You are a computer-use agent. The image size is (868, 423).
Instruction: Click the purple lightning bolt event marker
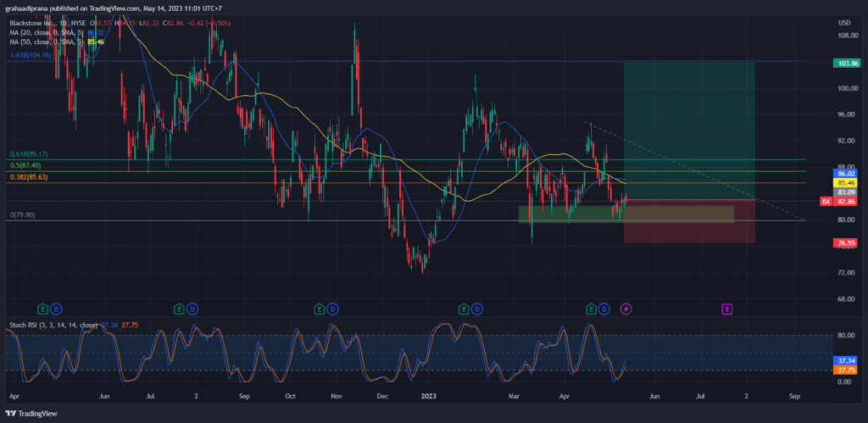click(x=626, y=309)
